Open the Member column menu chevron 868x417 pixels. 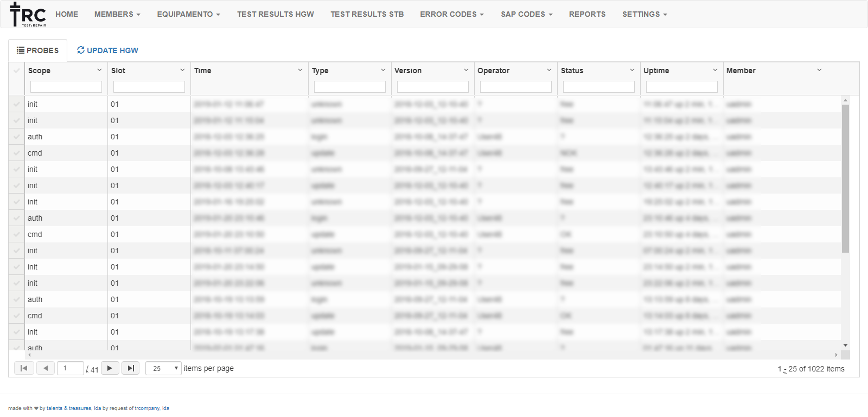pos(819,70)
